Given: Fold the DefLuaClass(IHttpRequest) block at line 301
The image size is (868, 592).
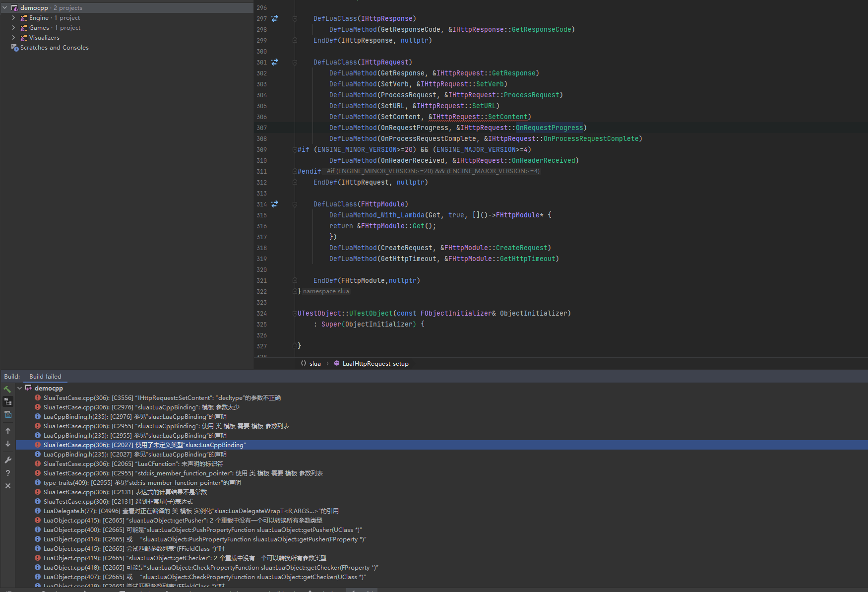Looking at the screenshot, I should (x=295, y=62).
